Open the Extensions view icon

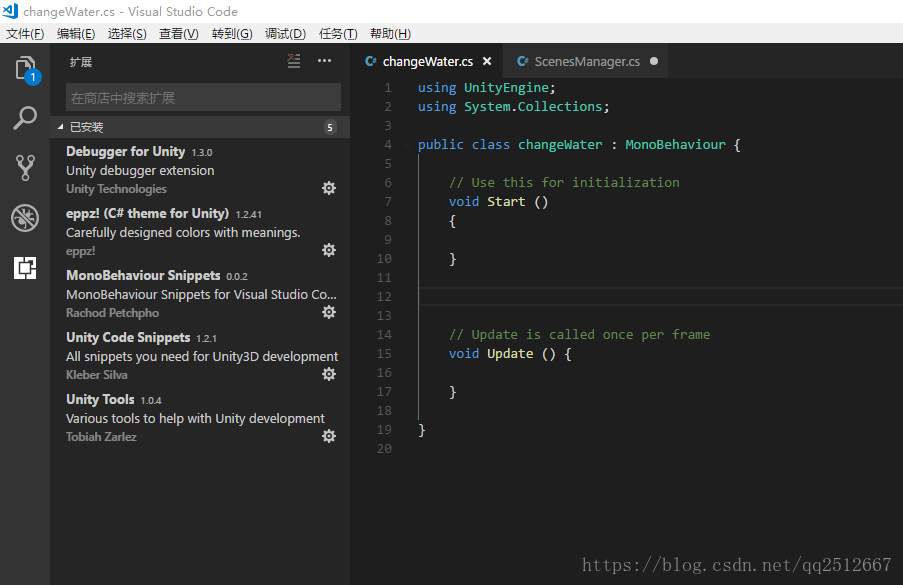pyautogui.click(x=25, y=268)
